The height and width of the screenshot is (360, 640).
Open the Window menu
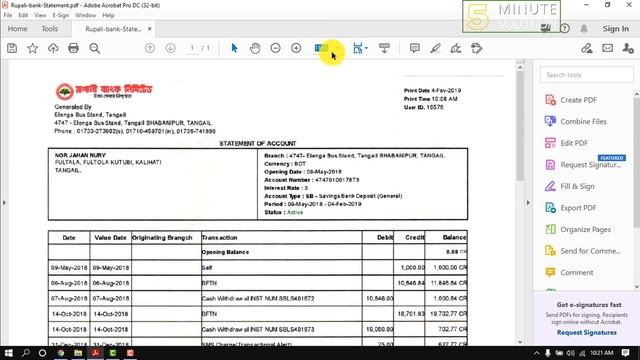tap(85, 15)
